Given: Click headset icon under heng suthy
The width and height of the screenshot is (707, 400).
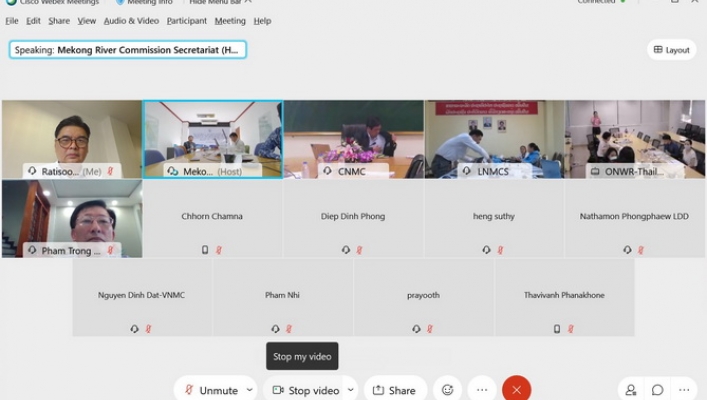Looking at the screenshot, I should click(486, 249).
